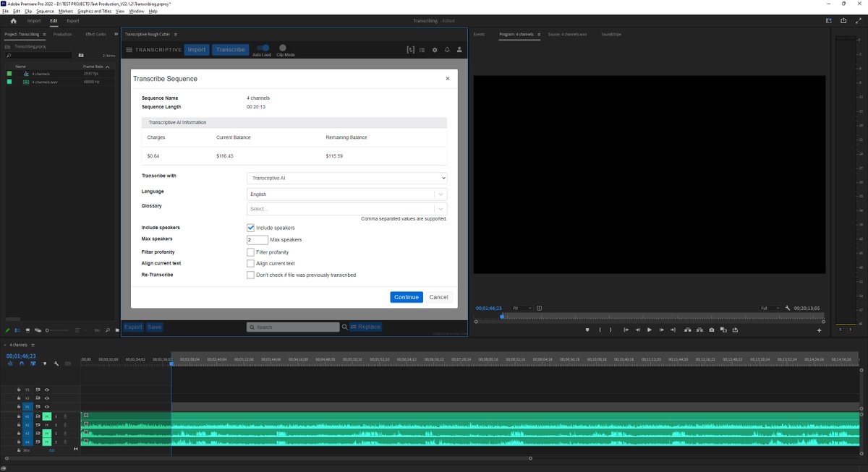868x472 pixels.
Task: Open the Sequence menu
Action: 45,12
